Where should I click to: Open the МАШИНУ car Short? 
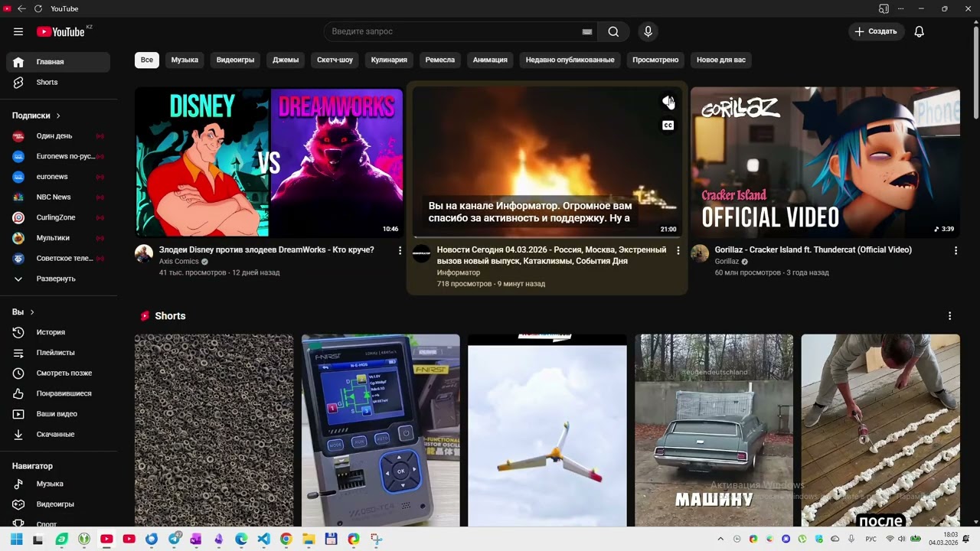714,430
